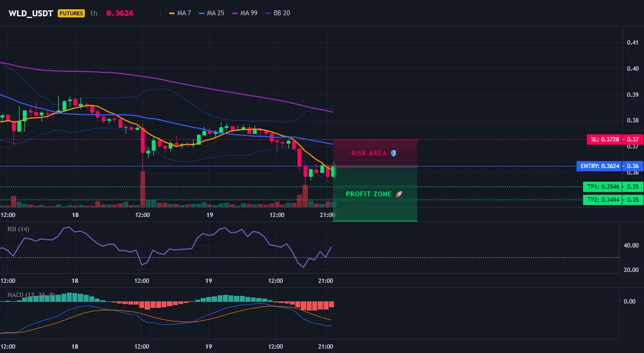Image resolution: width=644 pixels, height=353 pixels.
Task: Click the 0.40 price axis label
Action: (x=633, y=69)
